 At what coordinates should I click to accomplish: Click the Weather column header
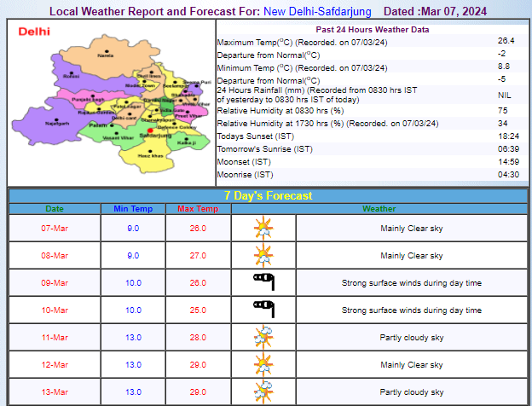pyautogui.click(x=379, y=208)
